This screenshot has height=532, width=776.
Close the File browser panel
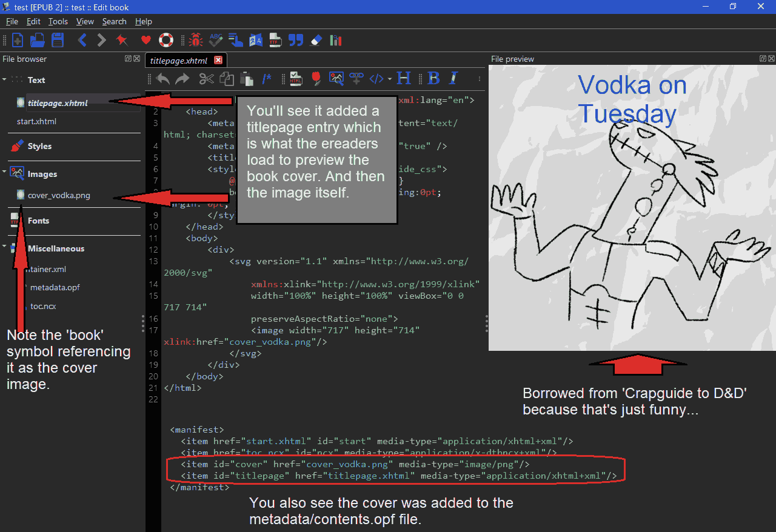point(136,59)
